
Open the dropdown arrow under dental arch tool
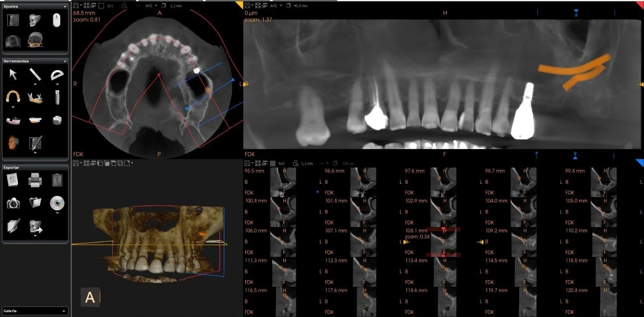click(13, 107)
